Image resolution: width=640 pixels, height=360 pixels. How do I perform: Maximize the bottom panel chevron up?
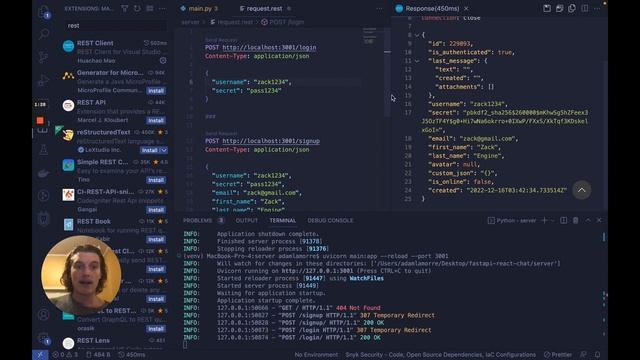[x=588, y=220]
